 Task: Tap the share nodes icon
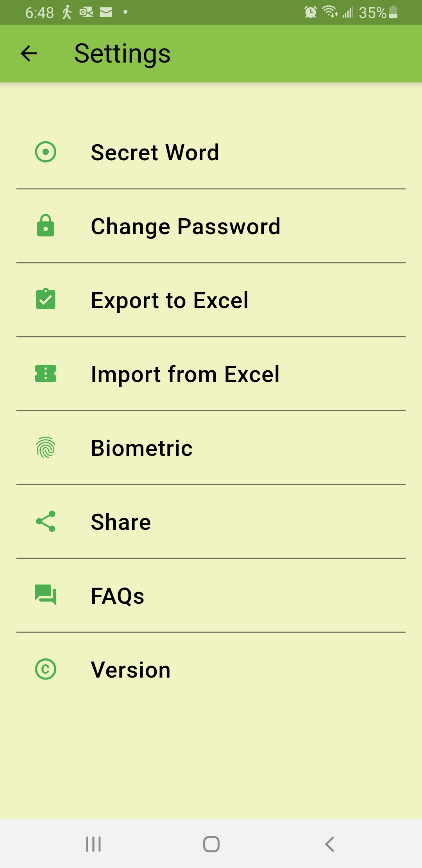click(46, 521)
